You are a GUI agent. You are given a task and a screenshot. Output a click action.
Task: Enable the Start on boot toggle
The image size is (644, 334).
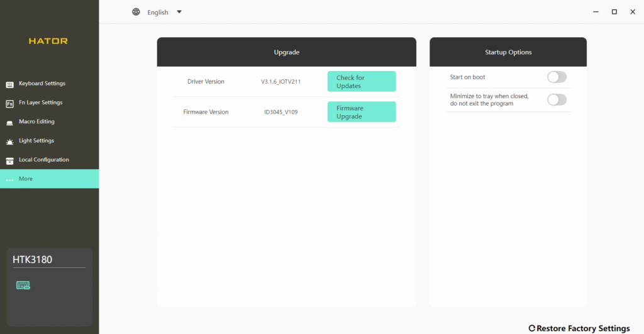click(557, 77)
